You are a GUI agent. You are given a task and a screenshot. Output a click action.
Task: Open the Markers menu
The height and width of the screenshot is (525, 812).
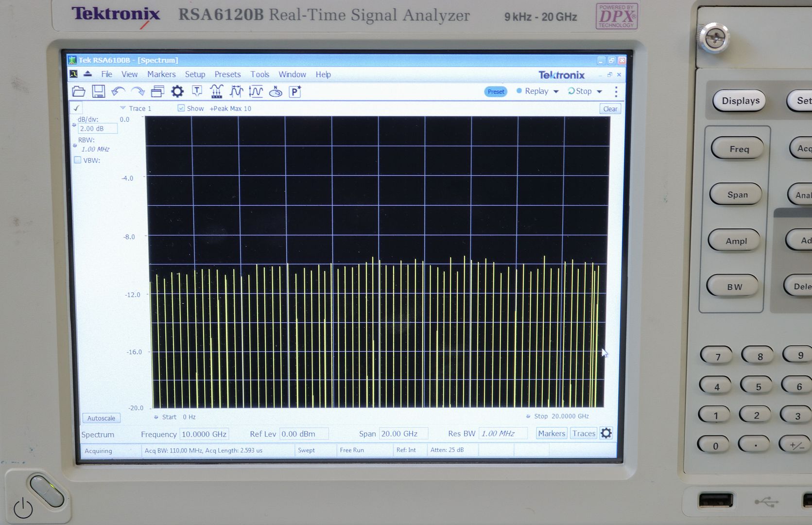[x=161, y=74]
